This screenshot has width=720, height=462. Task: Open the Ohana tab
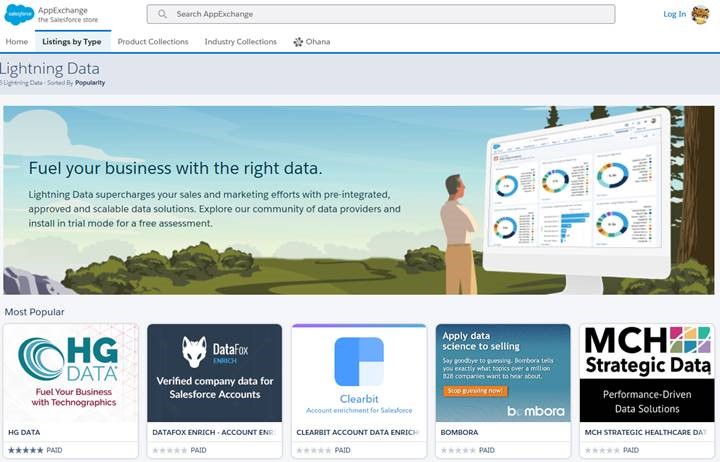click(x=312, y=42)
